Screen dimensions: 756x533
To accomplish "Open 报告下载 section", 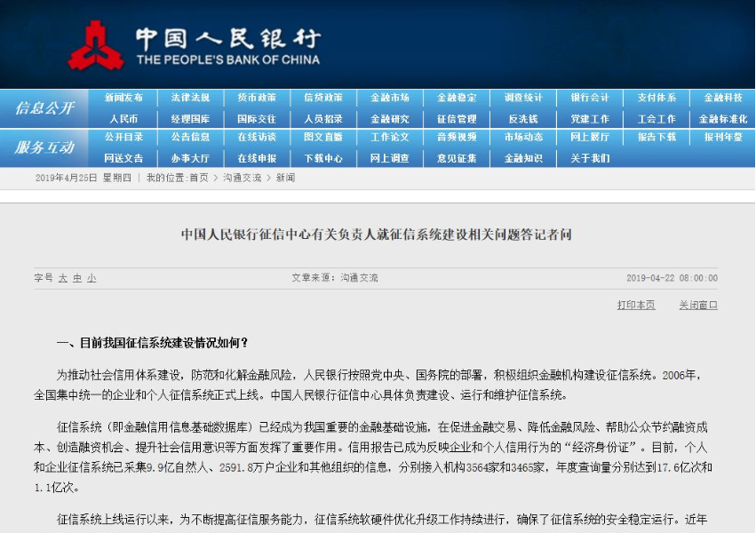I will (x=657, y=138).
